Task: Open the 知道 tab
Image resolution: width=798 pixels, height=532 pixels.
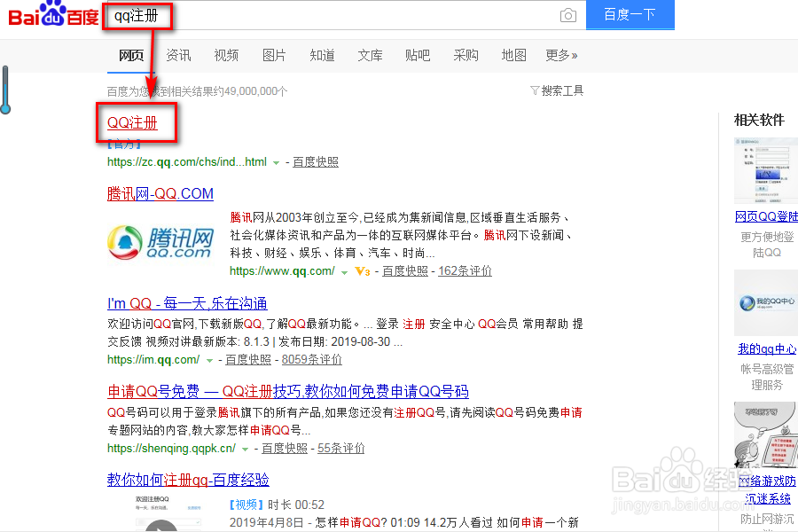Action: coord(322,55)
